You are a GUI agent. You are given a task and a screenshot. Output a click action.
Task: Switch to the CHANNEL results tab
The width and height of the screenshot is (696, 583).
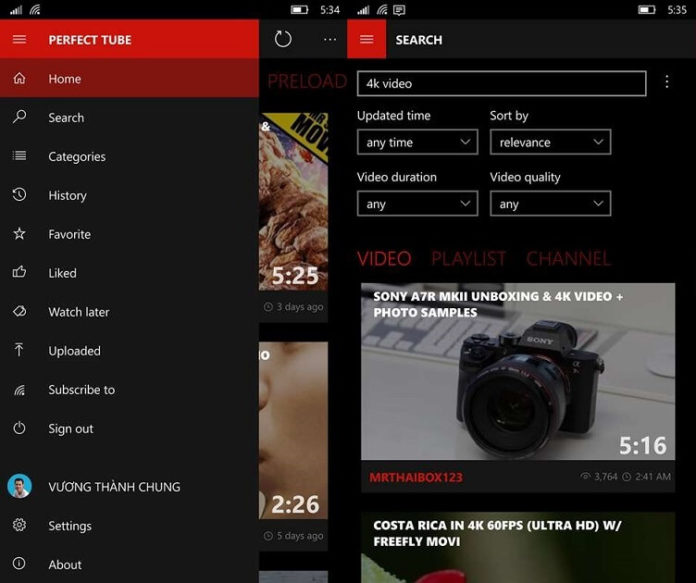click(x=568, y=258)
